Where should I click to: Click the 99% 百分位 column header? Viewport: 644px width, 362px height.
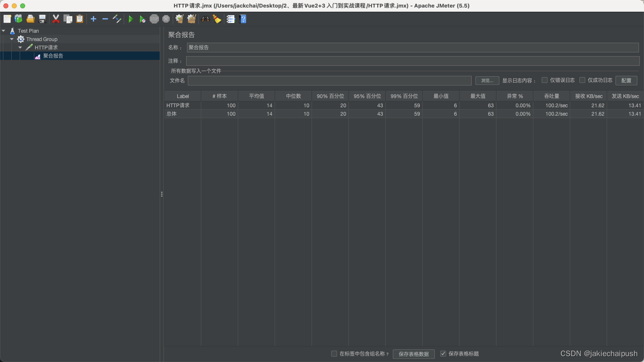[404, 96]
